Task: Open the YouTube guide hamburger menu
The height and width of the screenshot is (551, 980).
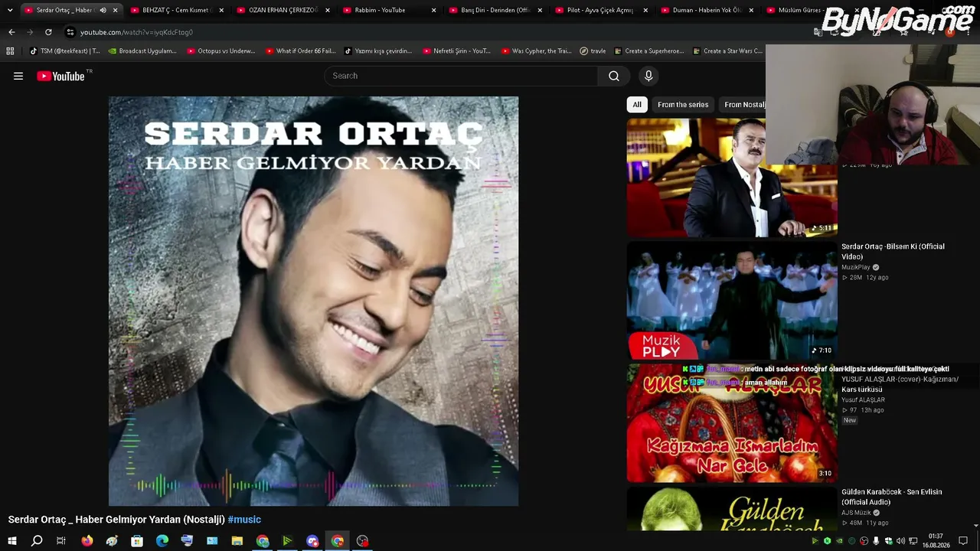Action: [x=18, y=76]
